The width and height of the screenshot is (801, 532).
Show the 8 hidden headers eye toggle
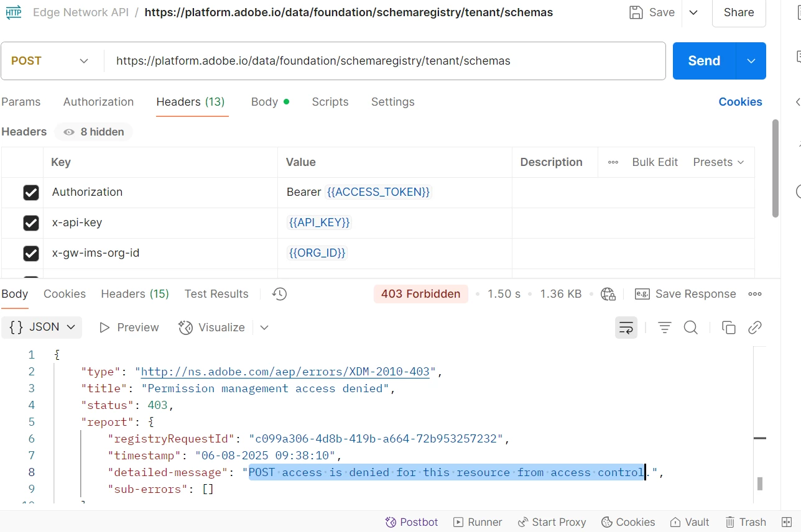93,132
